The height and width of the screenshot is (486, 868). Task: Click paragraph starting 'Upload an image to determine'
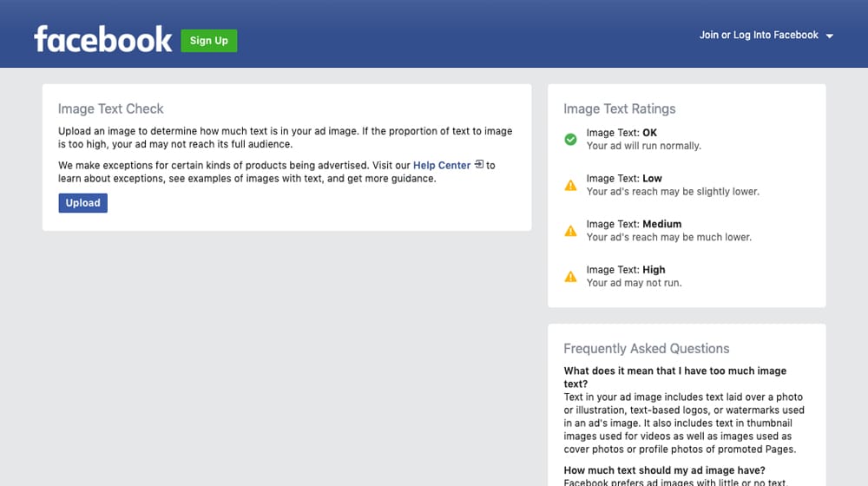[285, 137]
